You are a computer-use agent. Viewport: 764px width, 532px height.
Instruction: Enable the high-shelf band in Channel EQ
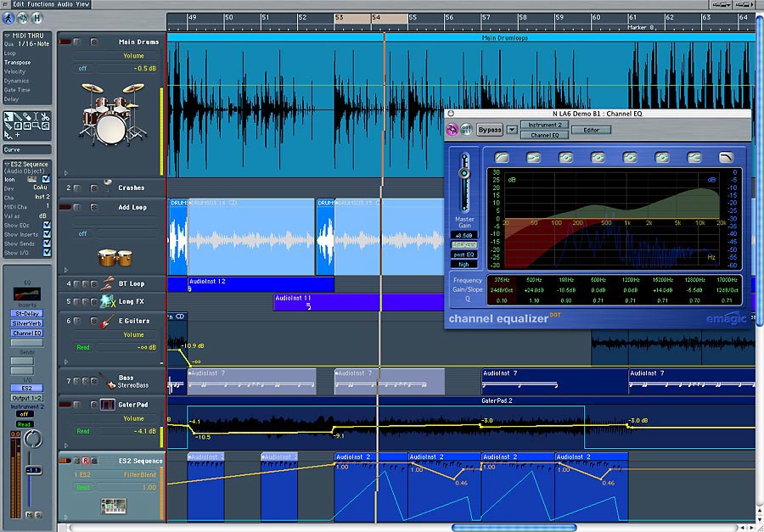click(694, 157)
